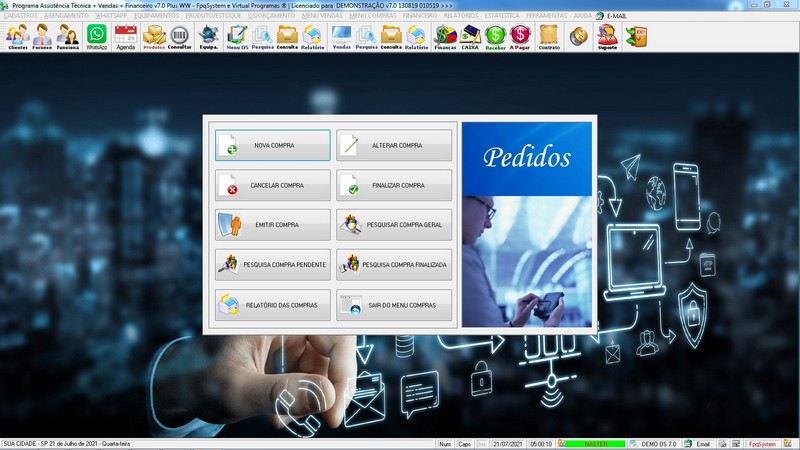800x450 pixels.
Task: Open the CAIXA cash register icon
Action: (x=470, y=37)
